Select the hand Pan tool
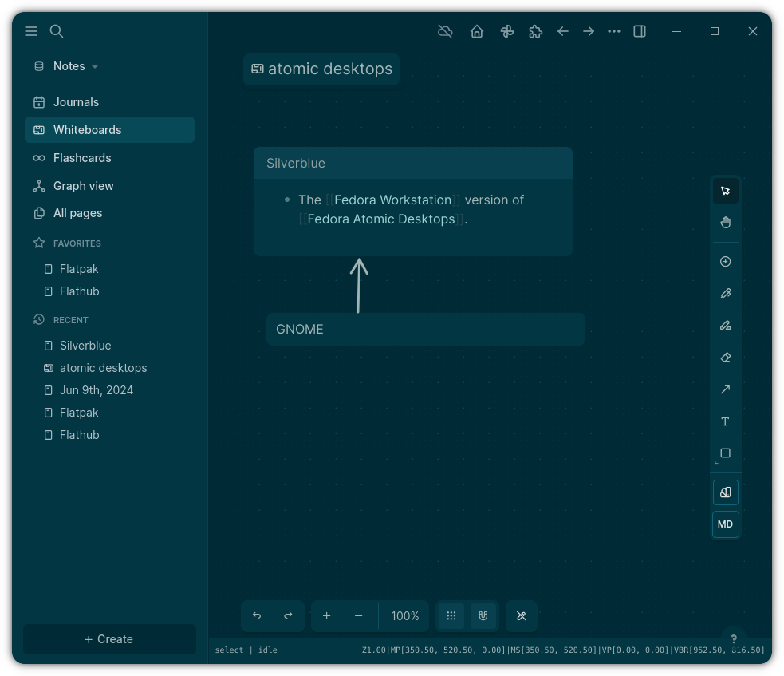The image size is (784, 676). tap(725, 222)
